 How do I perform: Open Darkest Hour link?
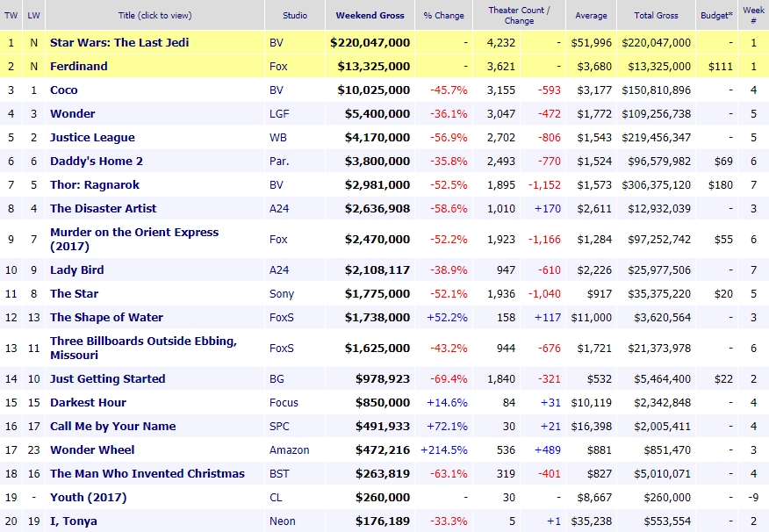88,403
